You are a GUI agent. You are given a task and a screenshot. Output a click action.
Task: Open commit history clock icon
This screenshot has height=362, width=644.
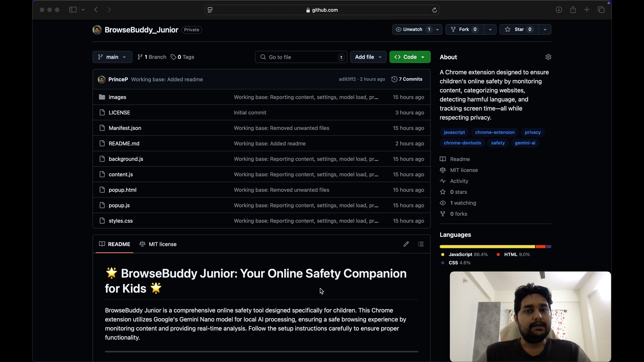click(x=394, y=79)
